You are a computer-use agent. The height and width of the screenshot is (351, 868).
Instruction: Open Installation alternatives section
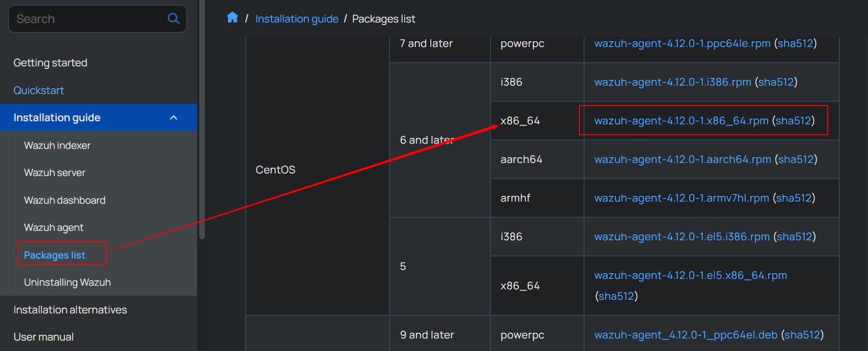(70, 310)
